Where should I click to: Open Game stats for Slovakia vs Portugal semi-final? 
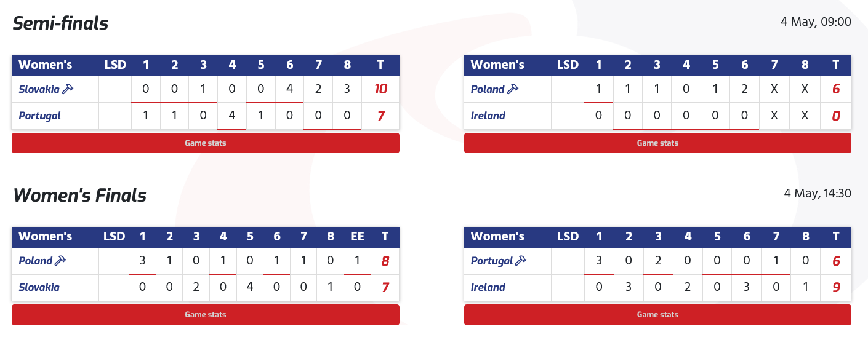(x=206, y=143)
